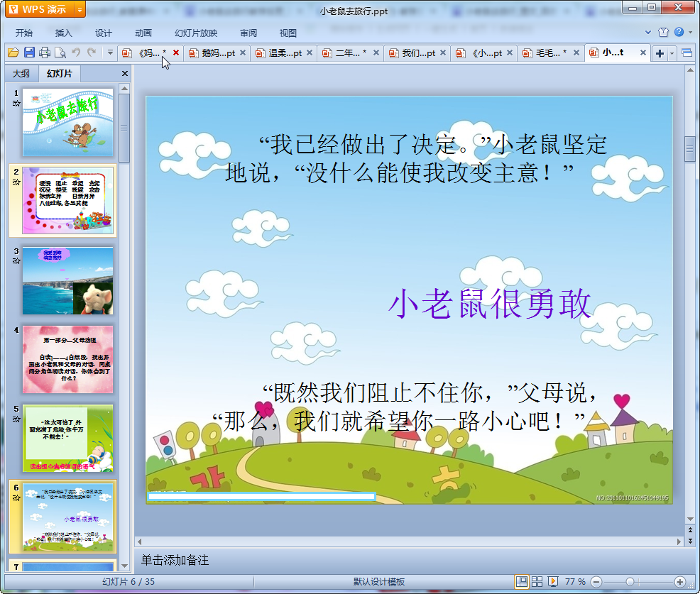This screenshot has width=700, height=594.
Task: Switch to the 幻灯片 pane tab
Action: [60, 74]
